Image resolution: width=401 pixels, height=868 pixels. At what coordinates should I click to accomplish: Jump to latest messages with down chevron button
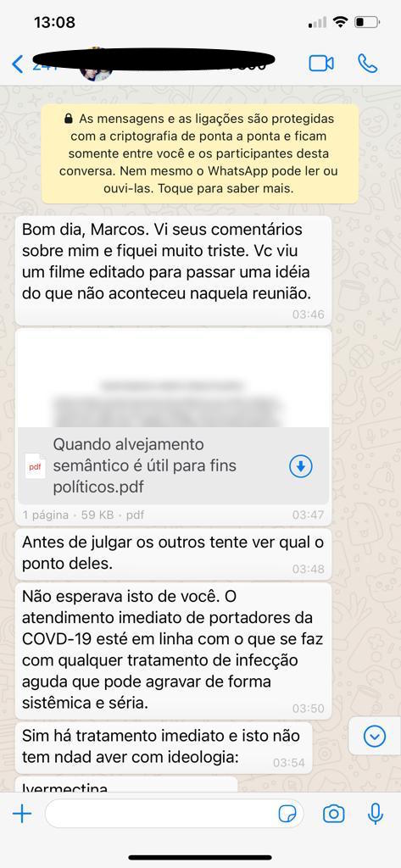tap(375, 736)
